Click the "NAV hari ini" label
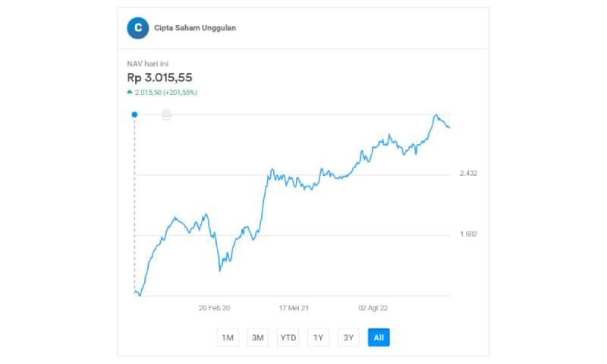 (x=149, y=64)
